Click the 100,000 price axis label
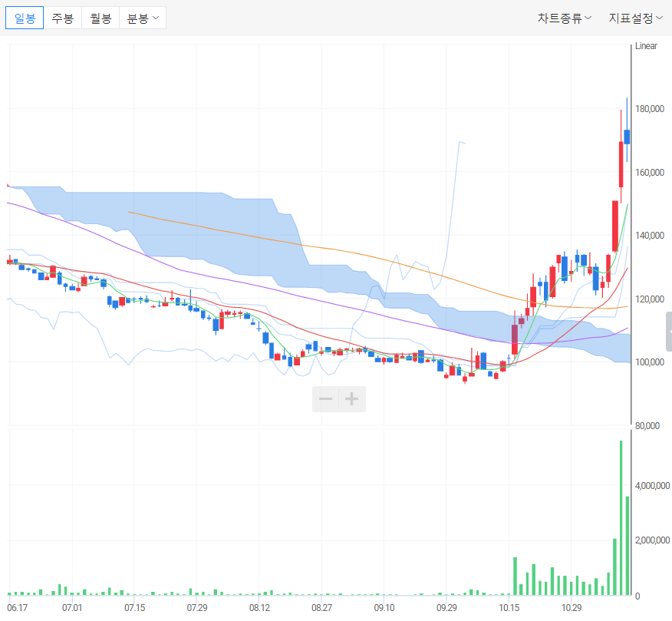672x621 pixels. (x=650, y=362)
